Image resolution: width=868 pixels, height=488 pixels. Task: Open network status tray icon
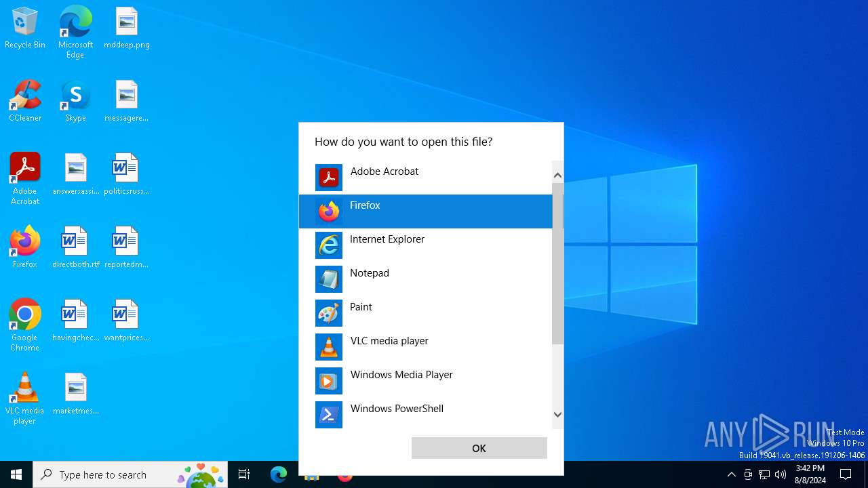click(x=764, y=474)
